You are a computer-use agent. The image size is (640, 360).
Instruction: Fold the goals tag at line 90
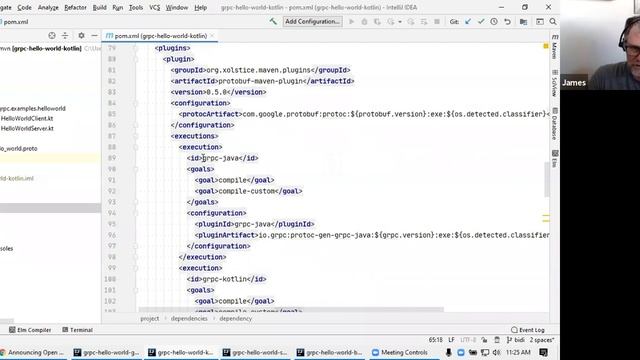(x=136, y=169)
